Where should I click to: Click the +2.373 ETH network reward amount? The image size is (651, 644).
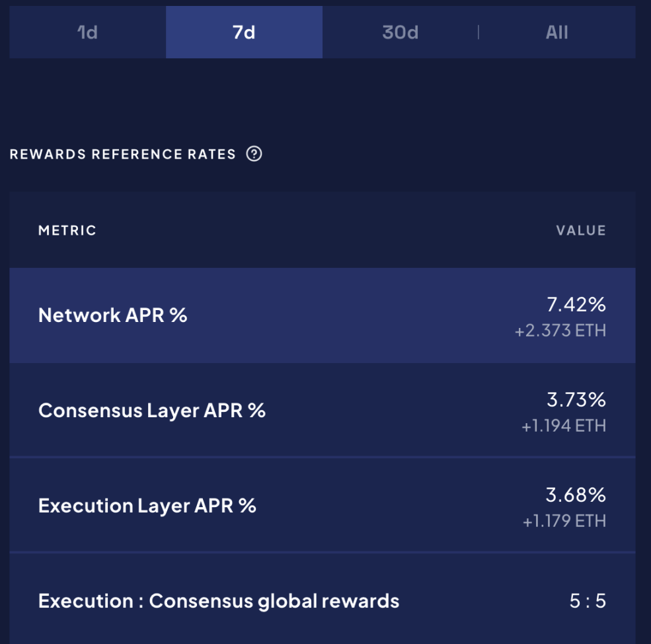(560, 331)
